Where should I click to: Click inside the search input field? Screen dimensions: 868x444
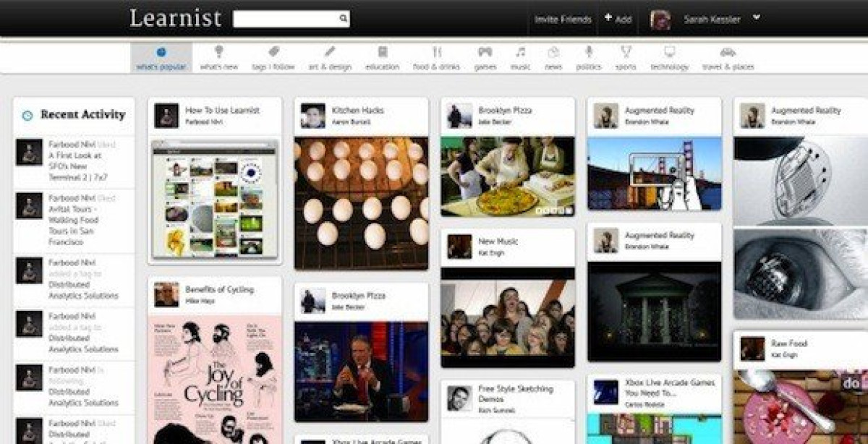(286, 20)
